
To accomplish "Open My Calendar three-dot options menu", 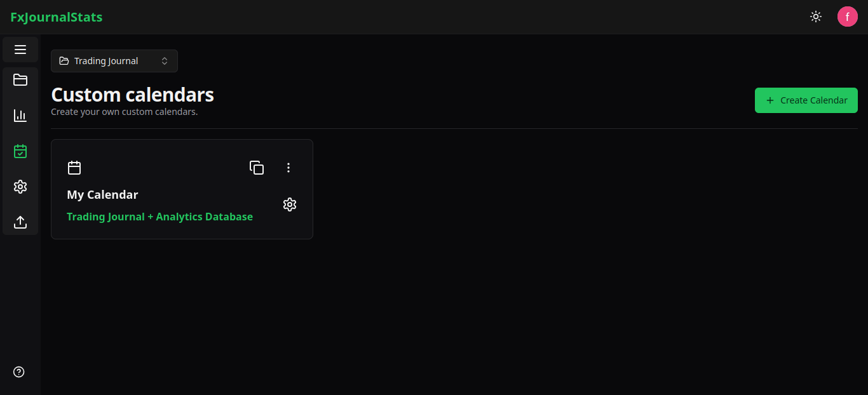I will 288,168.
